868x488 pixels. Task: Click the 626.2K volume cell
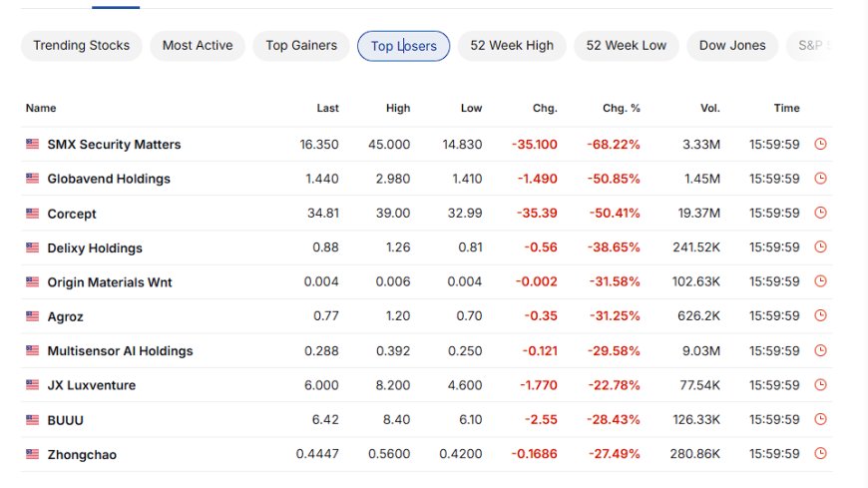(698, 316)
